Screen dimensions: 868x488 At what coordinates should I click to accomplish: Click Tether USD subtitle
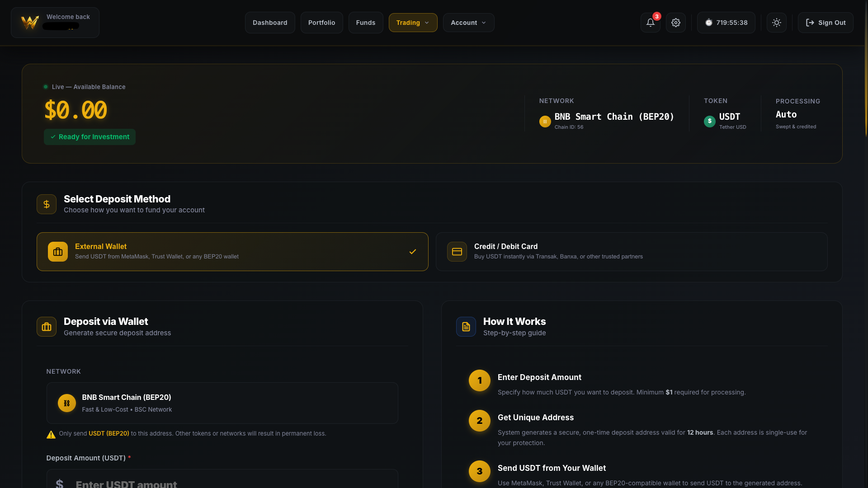[732, 127]
